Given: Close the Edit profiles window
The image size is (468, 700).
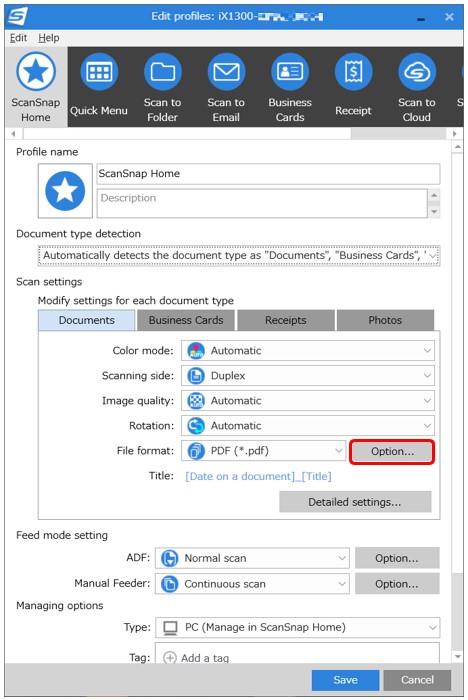Looking at the screenshot, I should pos(449,17).
